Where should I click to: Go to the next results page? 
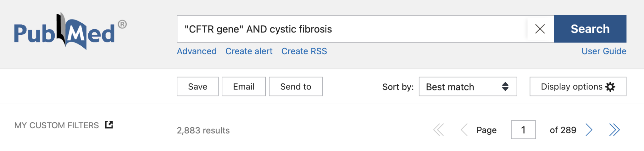click(589, 130)
